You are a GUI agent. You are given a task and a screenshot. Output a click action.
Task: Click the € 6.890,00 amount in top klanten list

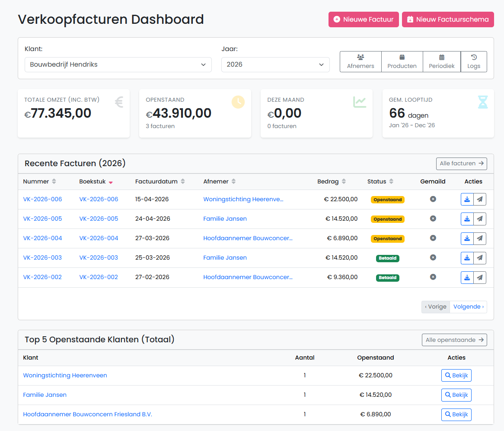tap(376, 414)
